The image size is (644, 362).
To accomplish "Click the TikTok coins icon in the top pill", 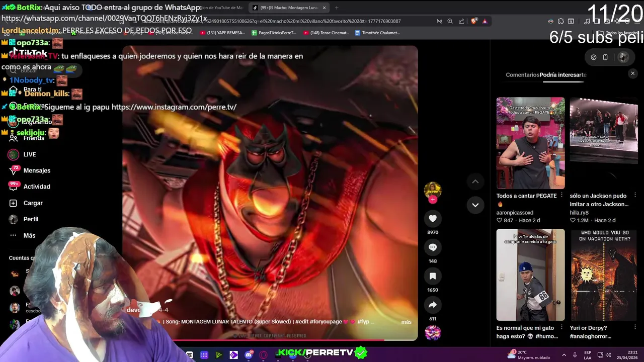I will coord(593,57).
